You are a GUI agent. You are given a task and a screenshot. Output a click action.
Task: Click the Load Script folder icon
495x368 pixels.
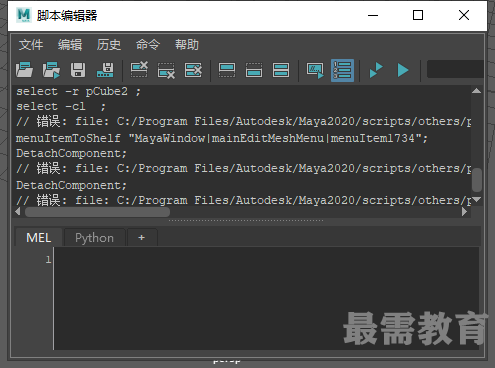24,70
